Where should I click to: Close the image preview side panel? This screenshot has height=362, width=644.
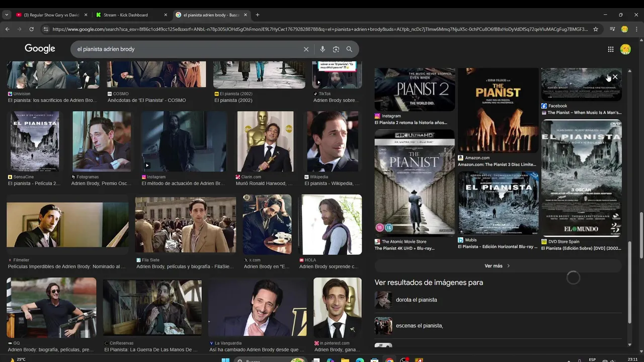point(615,77)
